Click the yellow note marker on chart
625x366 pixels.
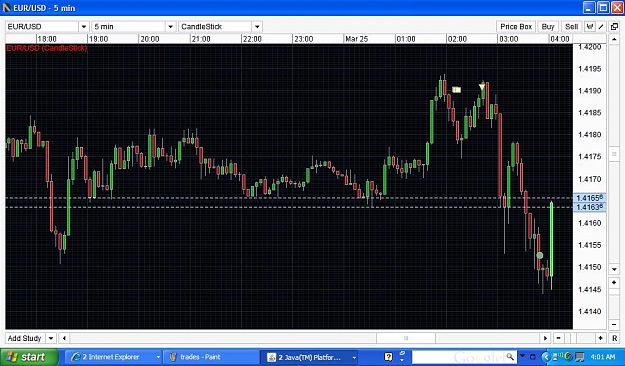click(x=456, y=90)
